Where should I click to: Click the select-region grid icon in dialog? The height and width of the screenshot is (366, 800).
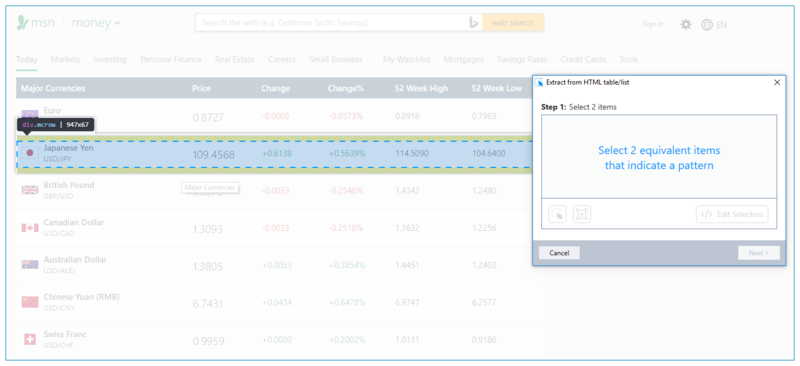tap(582, 214)
